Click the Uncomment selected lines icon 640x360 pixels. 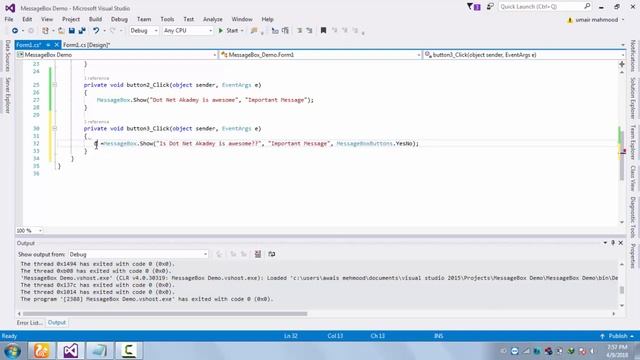285,31
